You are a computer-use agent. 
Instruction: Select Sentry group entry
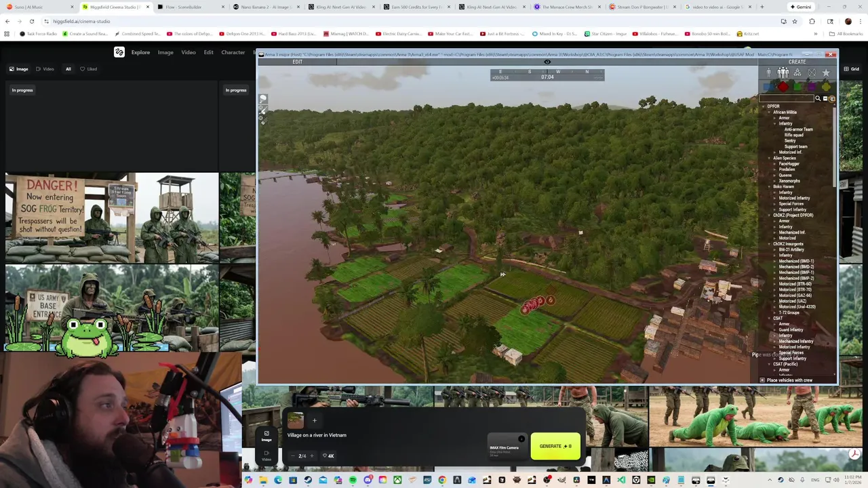(790, 140)
